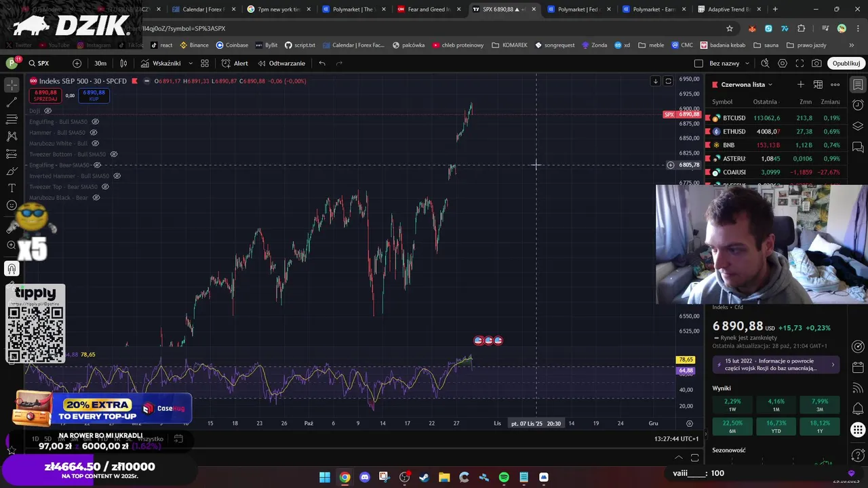
Task: Open the chats icon in right sidebar
Action: [858, 146]
